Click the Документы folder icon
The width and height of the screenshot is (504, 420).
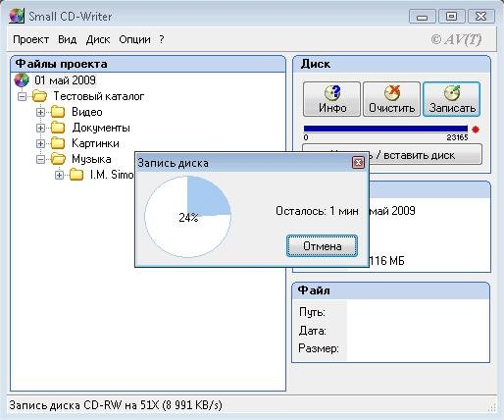pyautogui.click(x=58, y=128)
